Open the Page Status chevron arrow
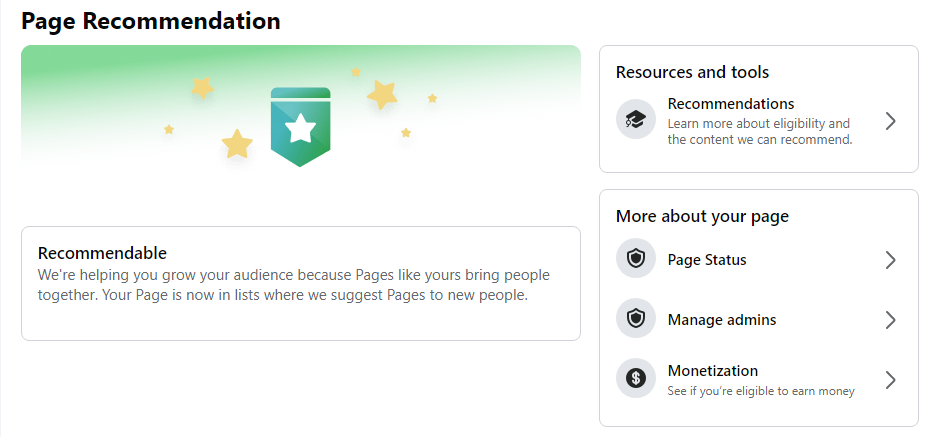The width and height of the screenshot is (936, 437). [x=891, y=260]
